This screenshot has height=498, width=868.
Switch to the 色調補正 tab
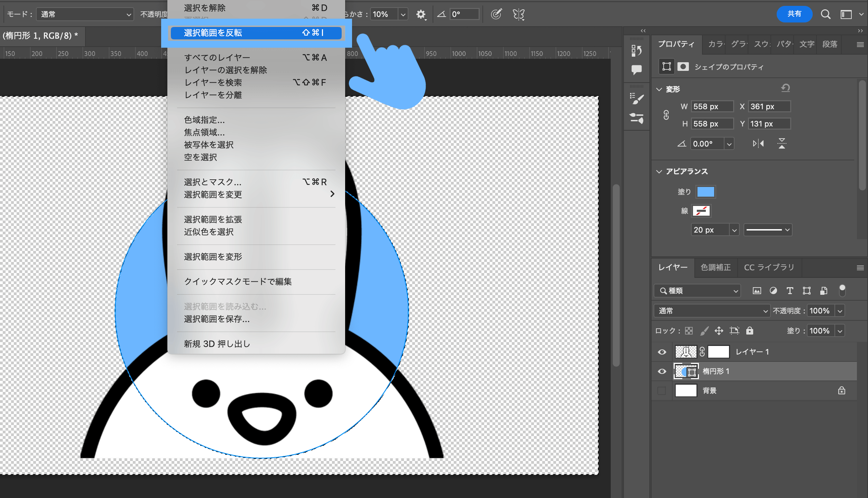coord(715,267)
